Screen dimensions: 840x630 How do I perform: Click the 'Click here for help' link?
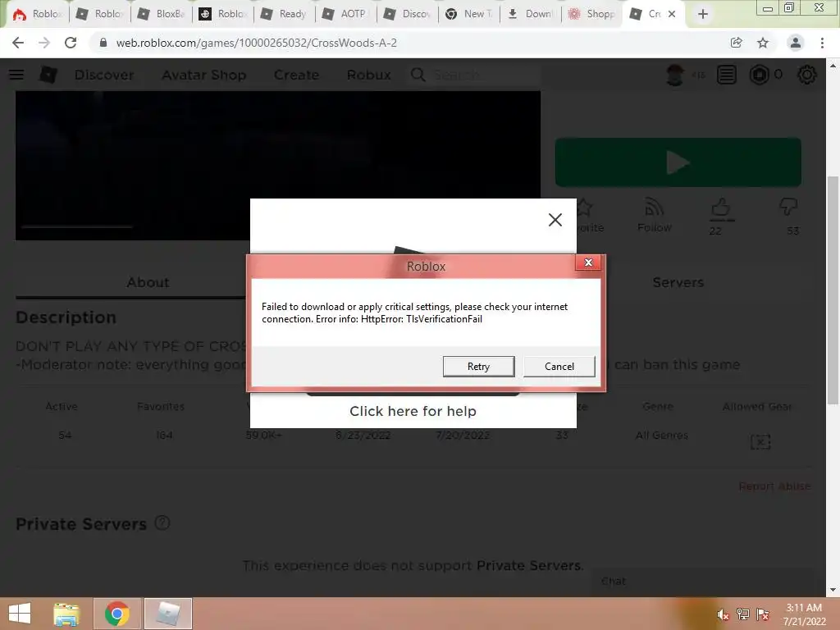[x=413, y=411]
